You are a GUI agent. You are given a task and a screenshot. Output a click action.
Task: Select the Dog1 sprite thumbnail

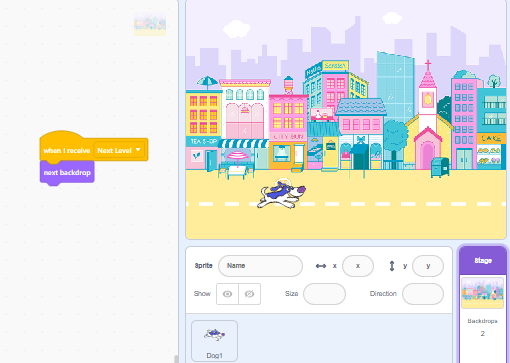(x=214, y=341)
